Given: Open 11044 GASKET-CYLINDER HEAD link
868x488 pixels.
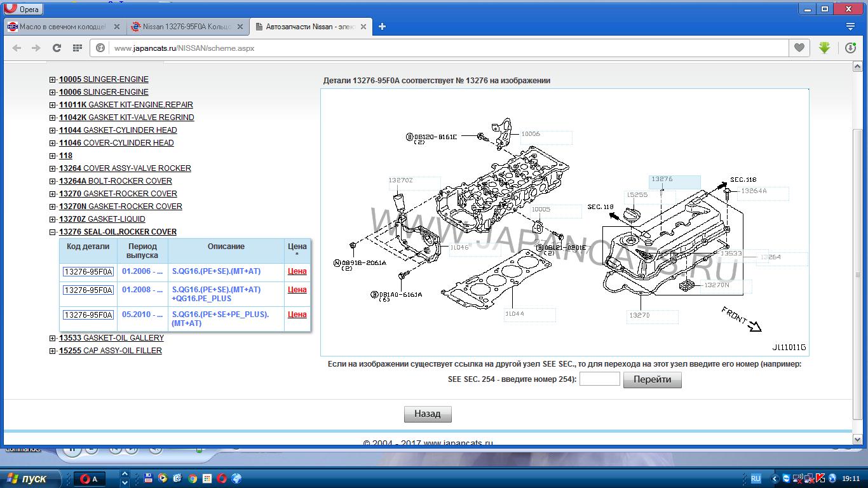Looking at the screenshot, I should click(x=118, y=130).
